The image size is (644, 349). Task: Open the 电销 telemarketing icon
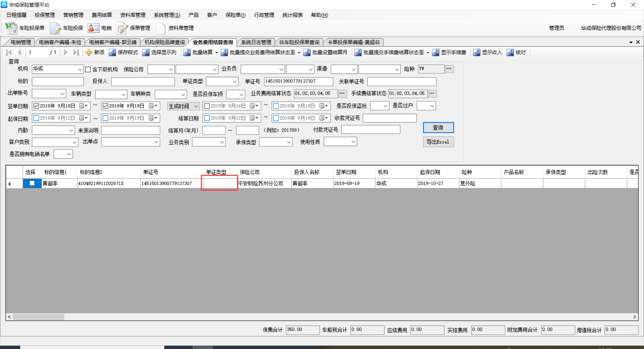pos(93,28)
